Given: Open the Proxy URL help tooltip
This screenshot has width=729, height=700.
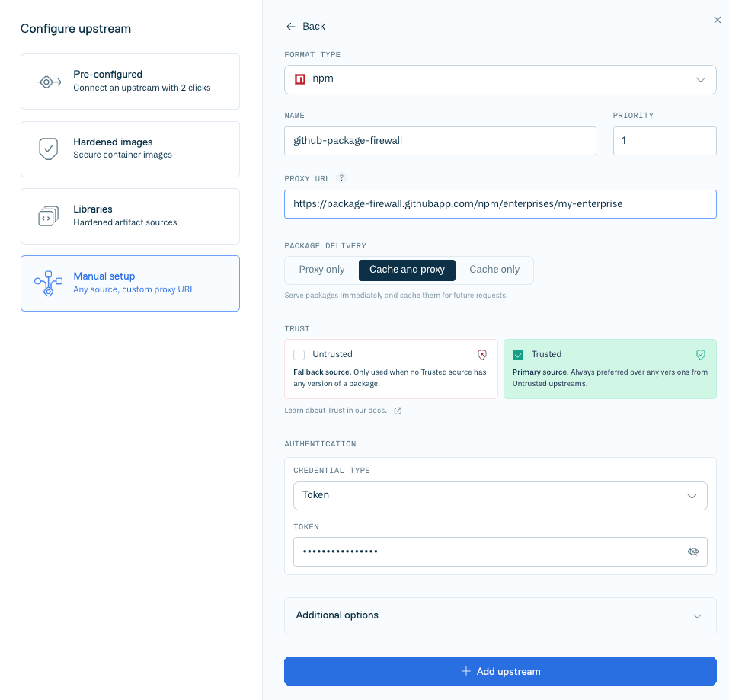Looking at the screenshot, I should pyautogui.click(x=342, y=178).
